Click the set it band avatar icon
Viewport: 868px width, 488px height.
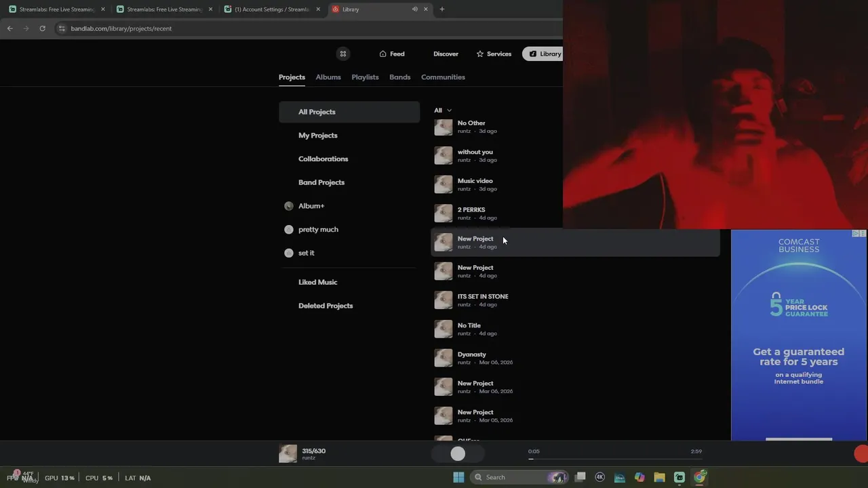coord(289,253)
